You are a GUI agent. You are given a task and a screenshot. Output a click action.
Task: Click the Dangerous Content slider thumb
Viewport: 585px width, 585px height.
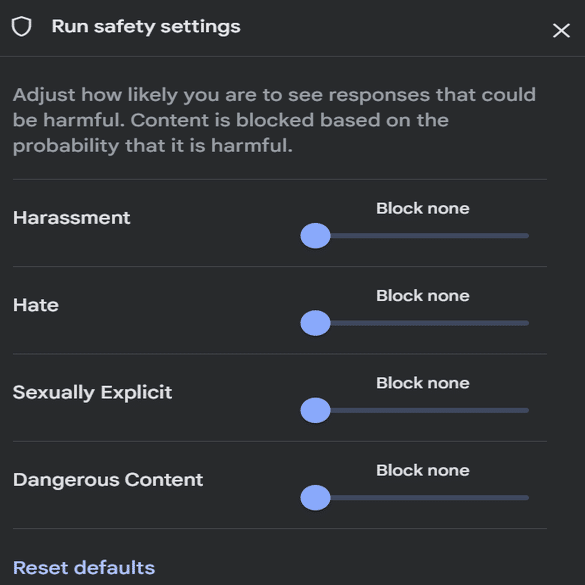pyautogui.click(x=315, y=498)
